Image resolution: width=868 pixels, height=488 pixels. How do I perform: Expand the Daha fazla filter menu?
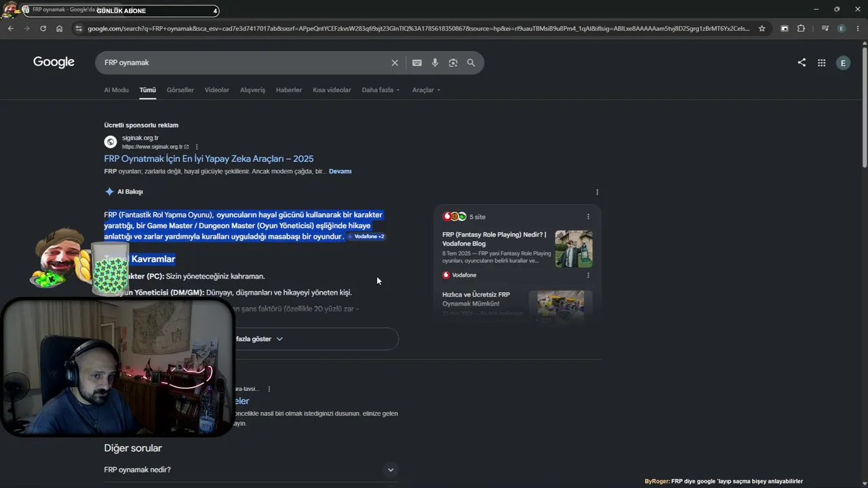380,90
